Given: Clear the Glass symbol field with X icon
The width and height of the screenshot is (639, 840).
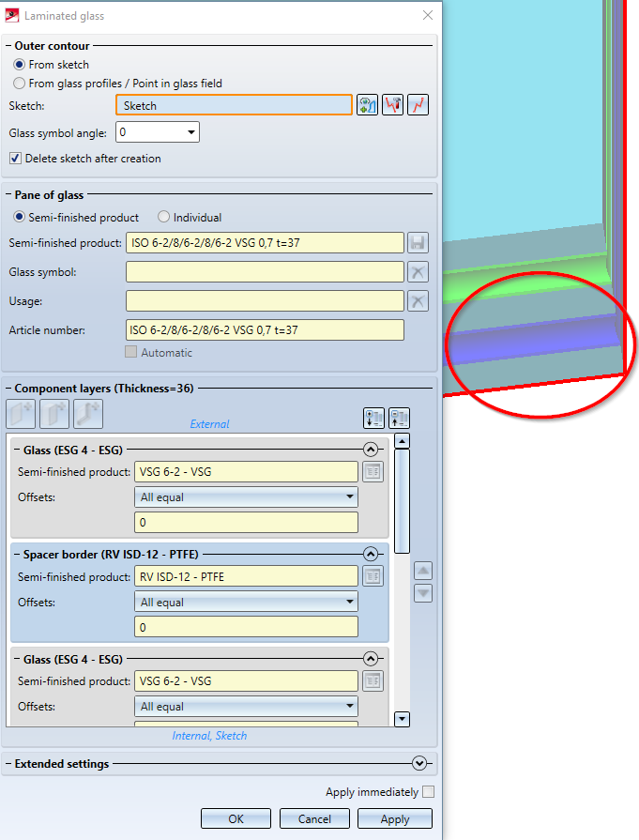Looking at the screenshot, I should (418, 272).
